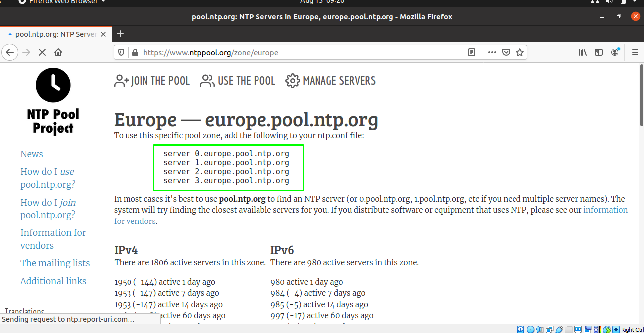Open page actions three-dots menu
The image size is (644, 333).
[x=492, y=52]
